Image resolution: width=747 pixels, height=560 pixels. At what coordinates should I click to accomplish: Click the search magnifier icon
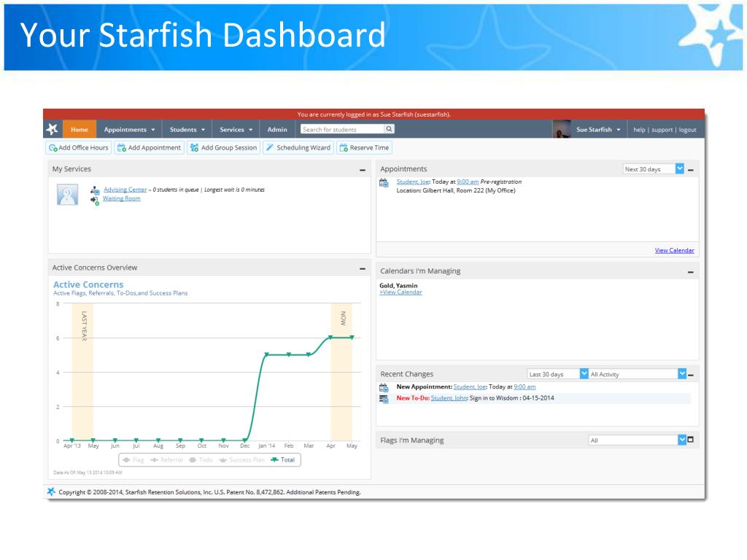(x=390, y=129)
